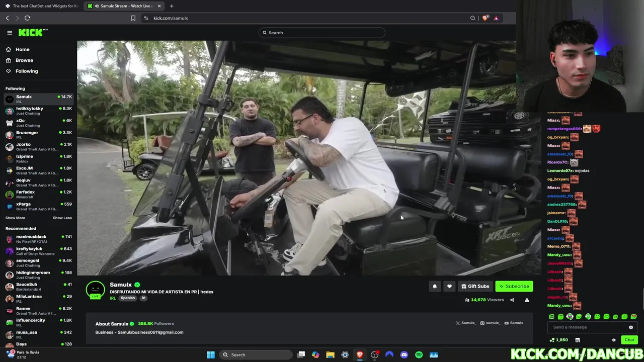This screenshot has height=362, width=644.
Task: Turn on notifications bell for Samulx
Action: 435,287
